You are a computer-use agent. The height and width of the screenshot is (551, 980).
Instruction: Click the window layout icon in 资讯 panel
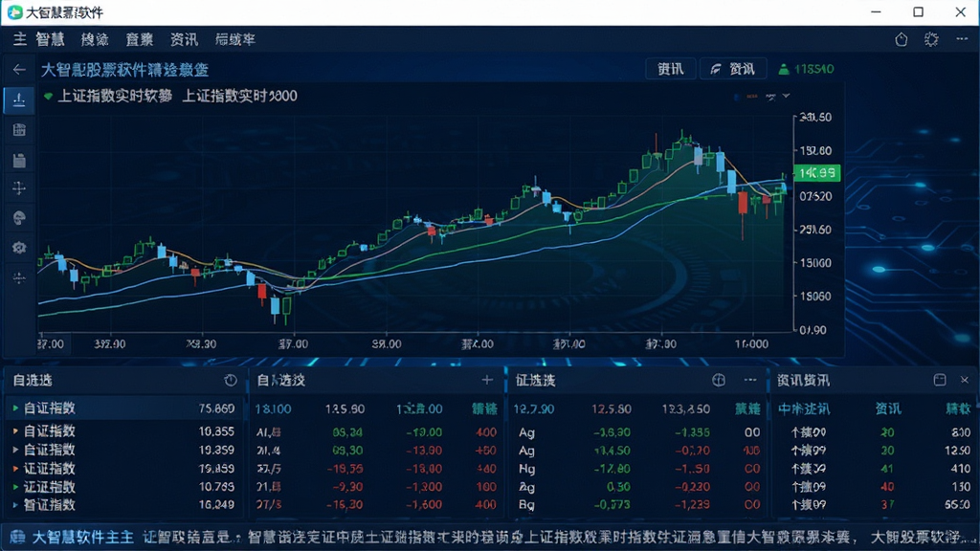coord(940,380)
